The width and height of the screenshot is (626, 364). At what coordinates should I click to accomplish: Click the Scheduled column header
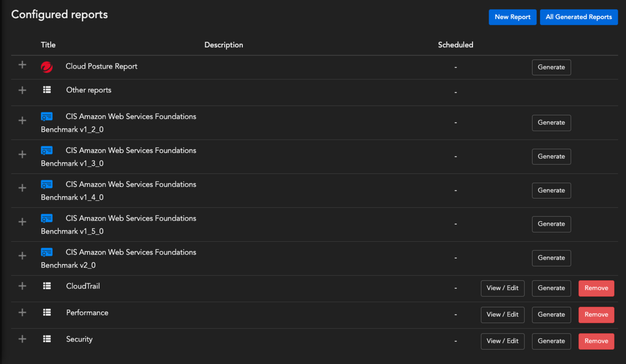pyautogui.click(x=455, y=45)
